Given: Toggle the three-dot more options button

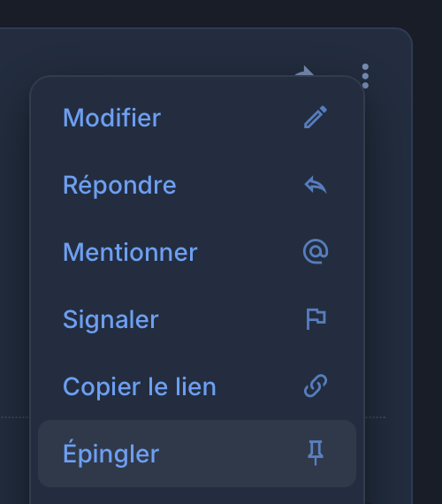Looking at the screenshot, I should [x=365, y=76].
